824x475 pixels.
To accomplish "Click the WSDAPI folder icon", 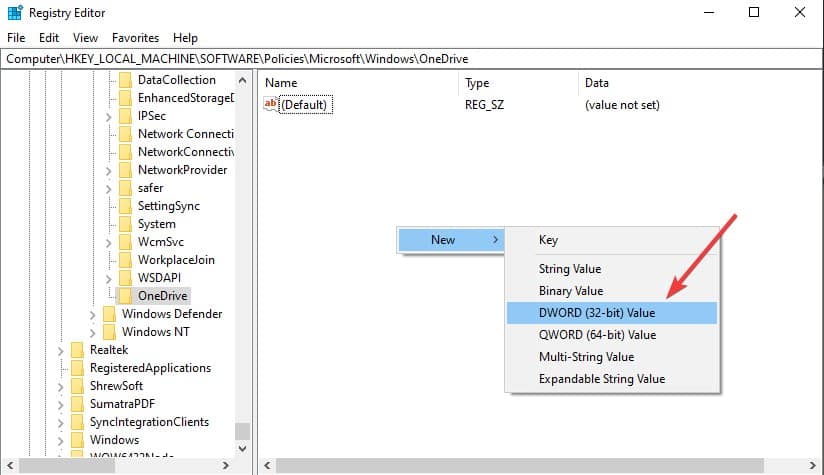I will [x=125, y=277].
